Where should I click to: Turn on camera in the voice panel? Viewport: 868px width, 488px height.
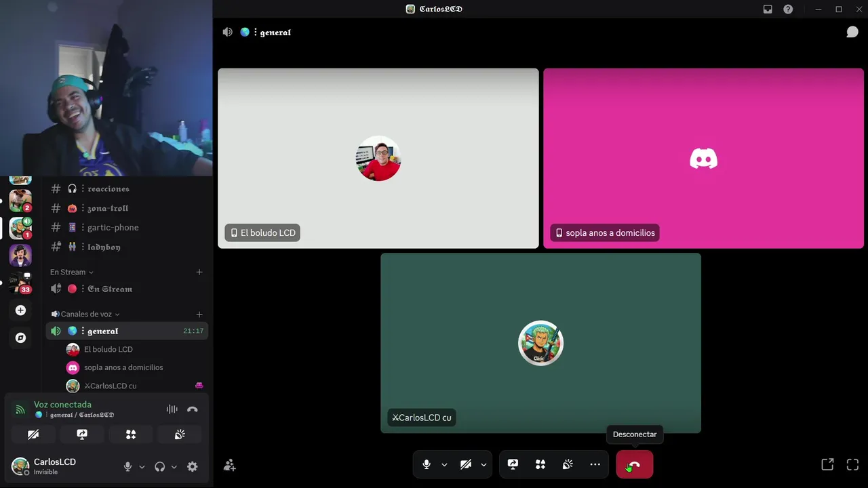[33, 434]
